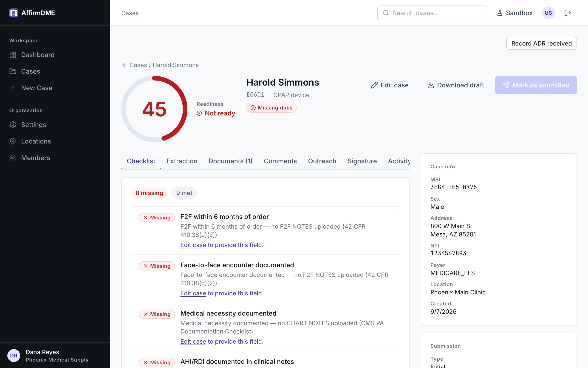Image resolution: width=588 pixels, height=368 pixels.
Task: Click Mark as submitted
Action: click(536, 85)
